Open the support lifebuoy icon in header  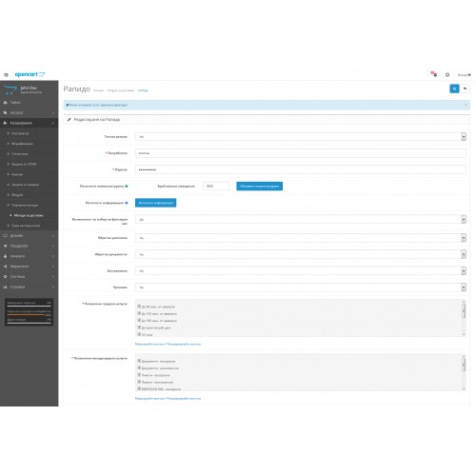click(x=447, y=74)
